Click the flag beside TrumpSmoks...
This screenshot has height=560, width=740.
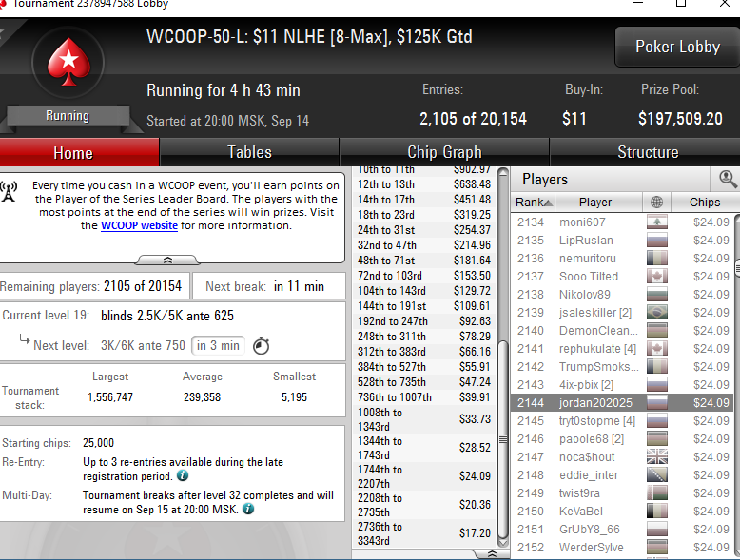tap(657, 367)
